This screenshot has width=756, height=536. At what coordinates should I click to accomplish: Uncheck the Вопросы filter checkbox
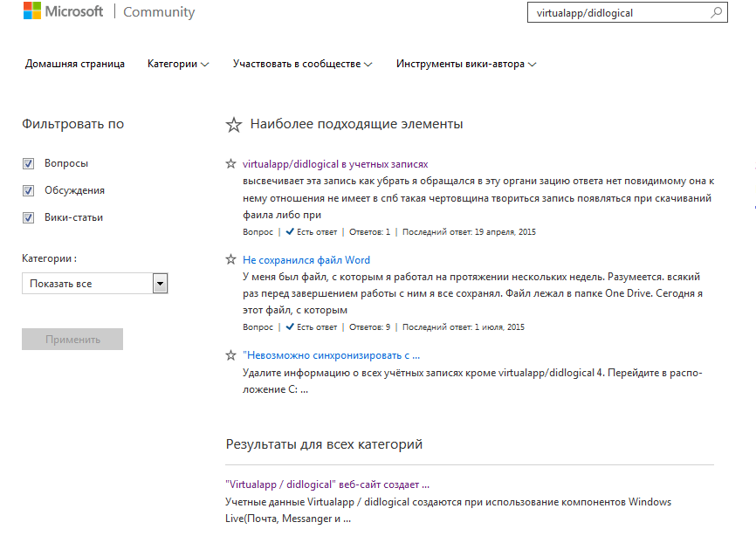click(x=29, y=163)
